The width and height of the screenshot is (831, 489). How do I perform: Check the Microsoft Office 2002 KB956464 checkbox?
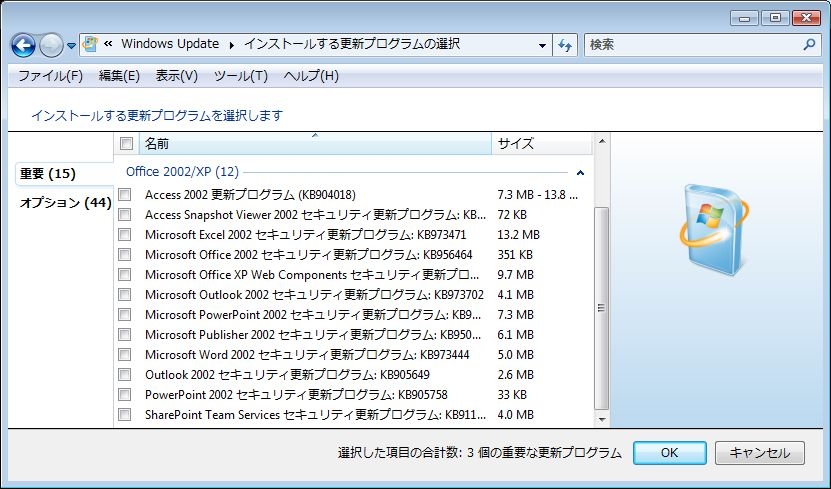125,255
